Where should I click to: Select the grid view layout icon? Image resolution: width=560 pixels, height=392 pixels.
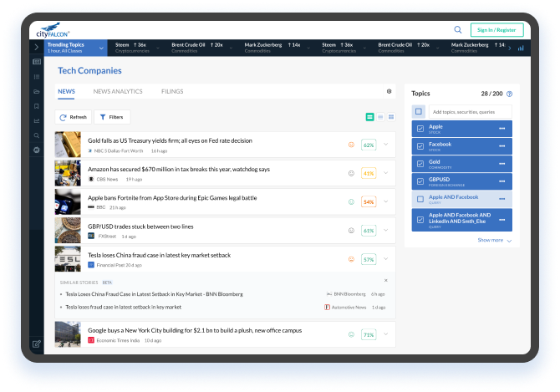(391, 117)
